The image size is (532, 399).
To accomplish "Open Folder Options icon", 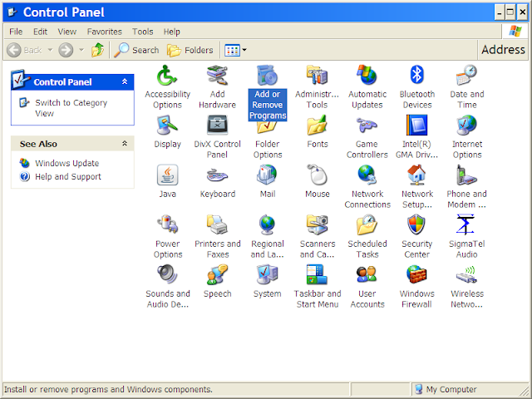I will point(268,128).
